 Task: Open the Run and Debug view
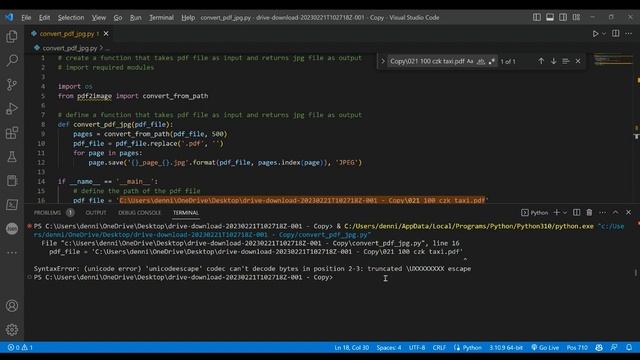[12, 109]
